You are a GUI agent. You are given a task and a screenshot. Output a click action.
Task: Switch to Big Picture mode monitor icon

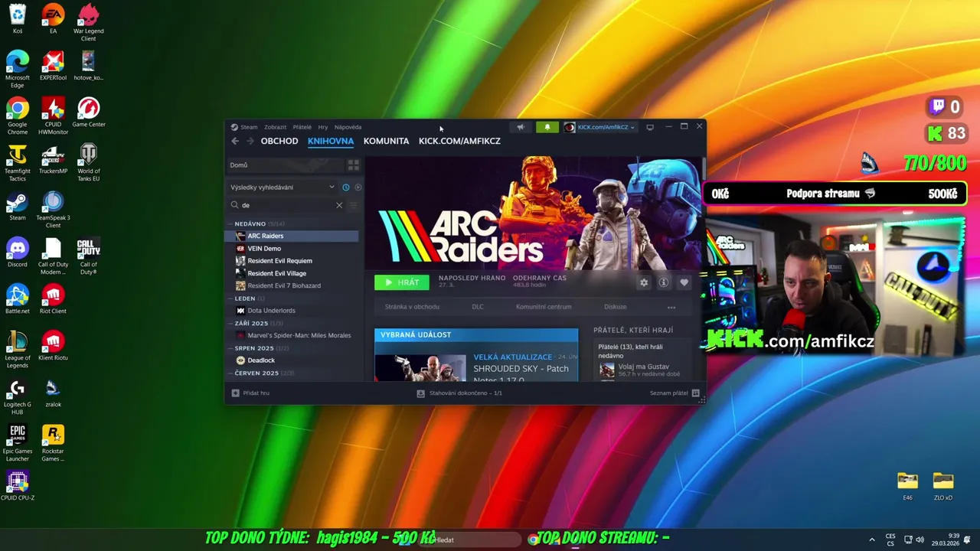click(650, 127)
